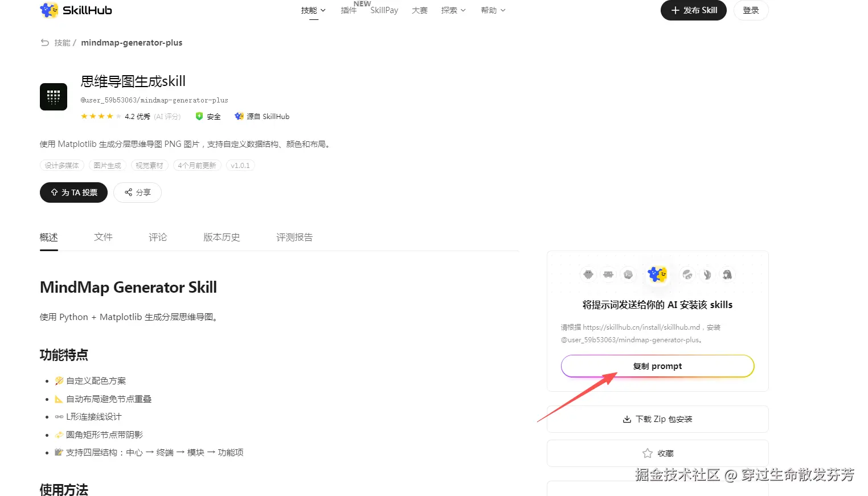Viewport: 868px width, 496px height.
Task: Switch to the 概述 tab
Action: pos(49,237)
